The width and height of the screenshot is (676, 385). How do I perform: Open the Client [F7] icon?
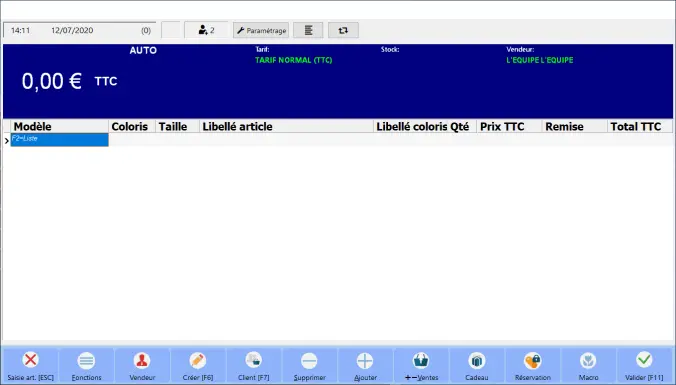(254, 360)
